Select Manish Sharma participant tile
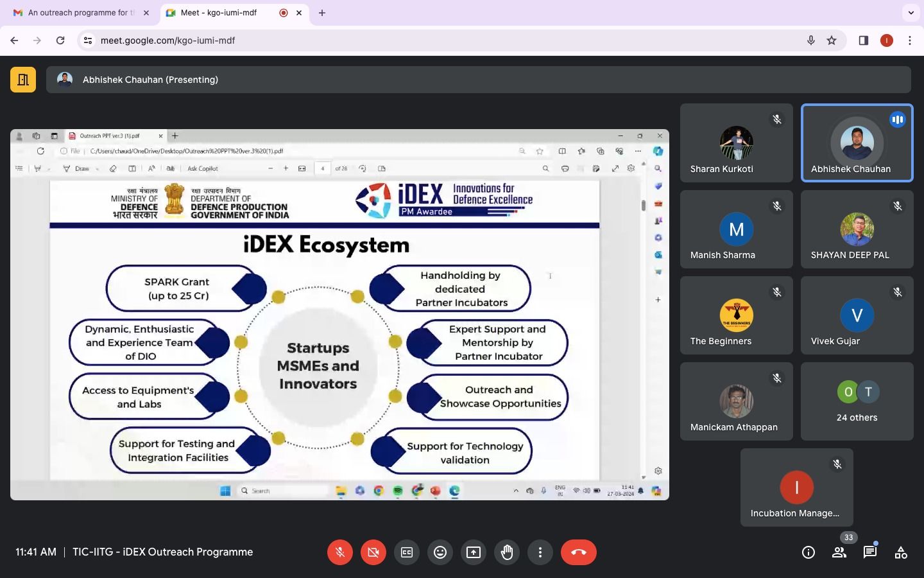924x578 pixels. (737, 229)
